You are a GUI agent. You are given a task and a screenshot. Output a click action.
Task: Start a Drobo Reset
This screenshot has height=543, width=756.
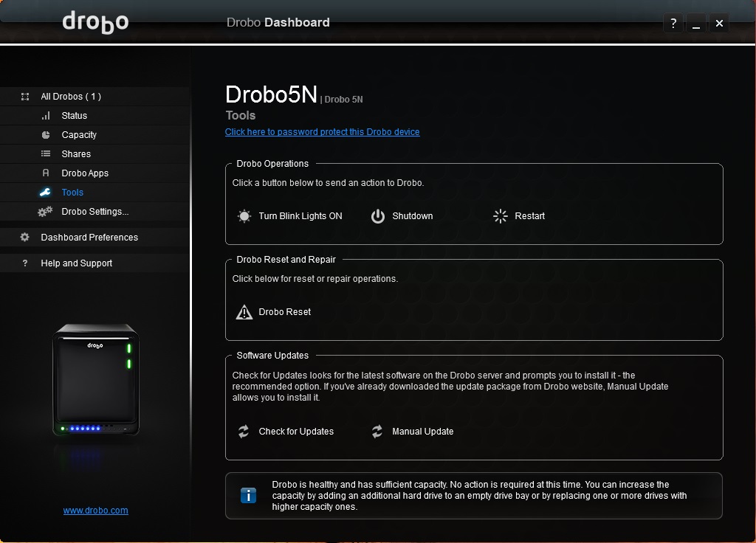(x=285, y=312)
